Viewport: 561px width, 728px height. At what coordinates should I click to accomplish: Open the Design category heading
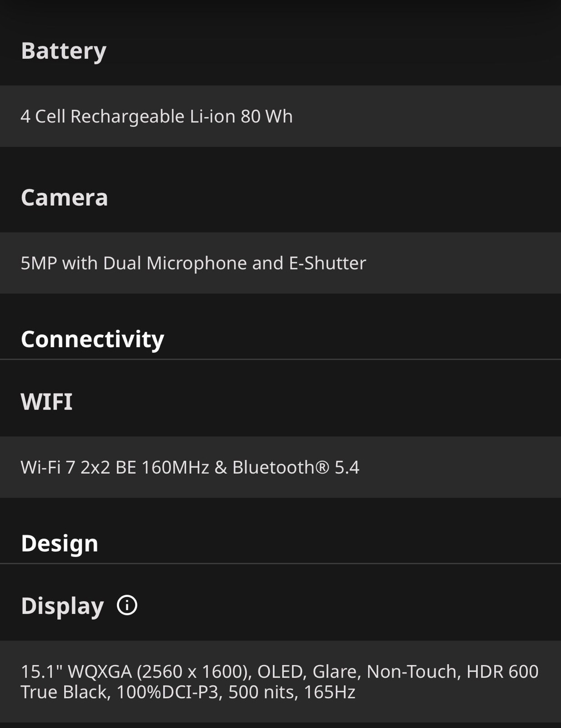(60, 544)
